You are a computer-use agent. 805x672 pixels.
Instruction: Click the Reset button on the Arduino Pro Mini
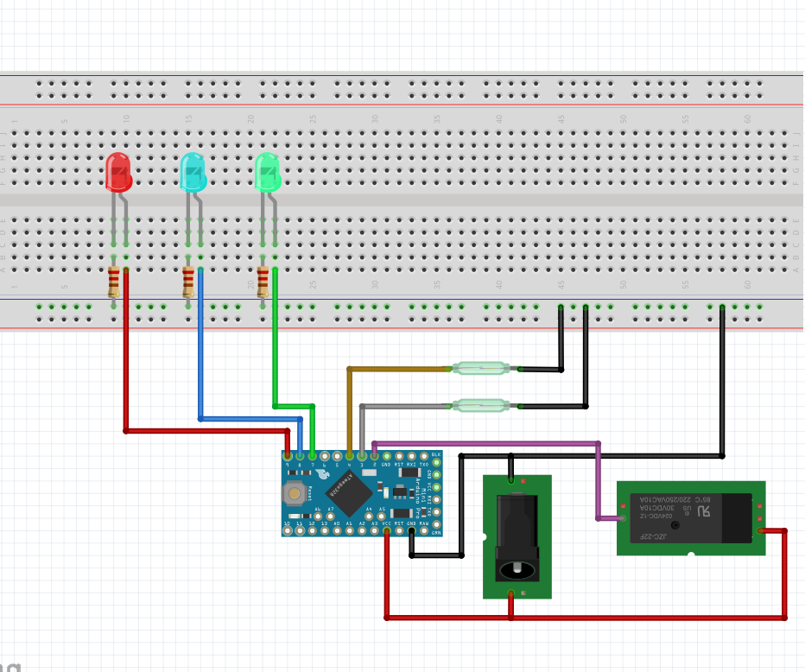click(294, 491)
